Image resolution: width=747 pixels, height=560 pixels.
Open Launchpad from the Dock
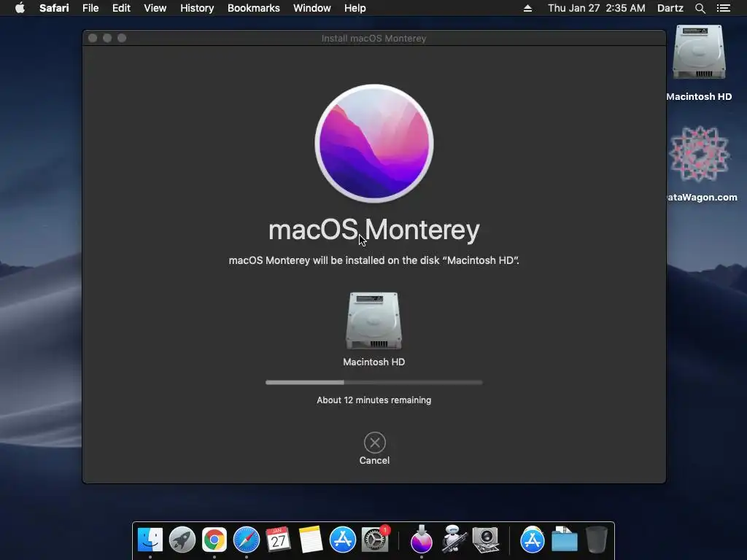click(182, 540)
